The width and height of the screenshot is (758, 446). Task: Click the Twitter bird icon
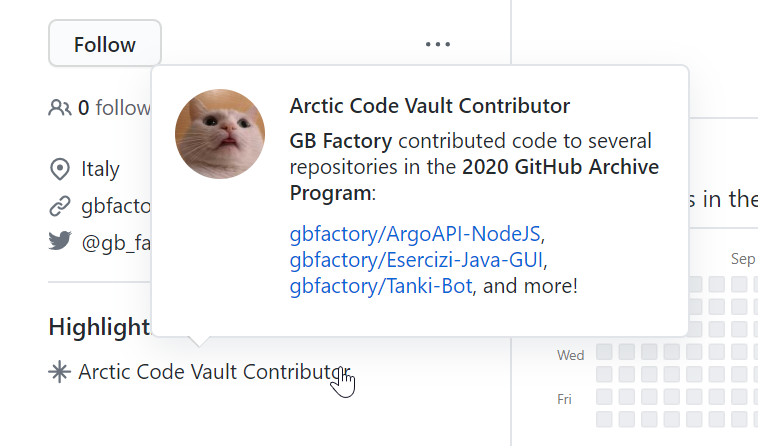(x=60, y=241)
